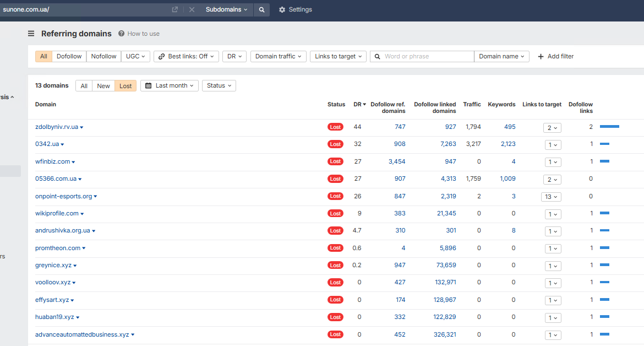Open greynice.xyz domain link
Viewport: 644px width, 346px height.
pyautogui.click(x=53, y=265)
